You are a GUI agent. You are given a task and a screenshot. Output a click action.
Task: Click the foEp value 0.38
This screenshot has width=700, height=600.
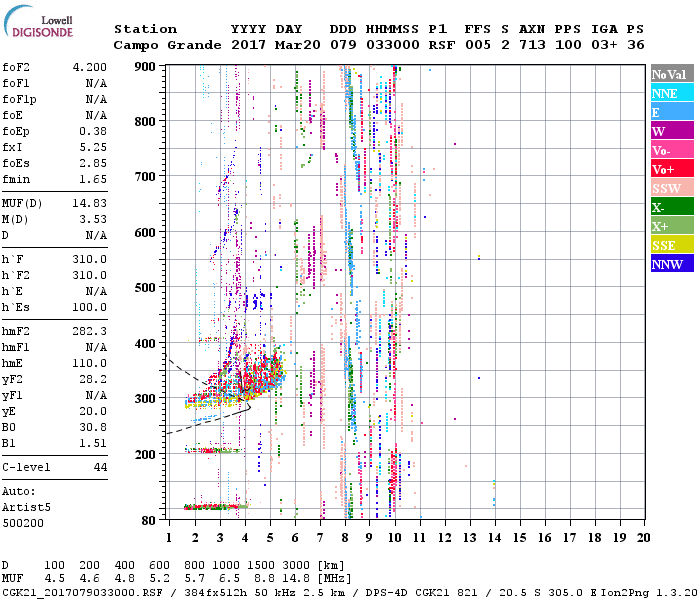tap(93, 131)
